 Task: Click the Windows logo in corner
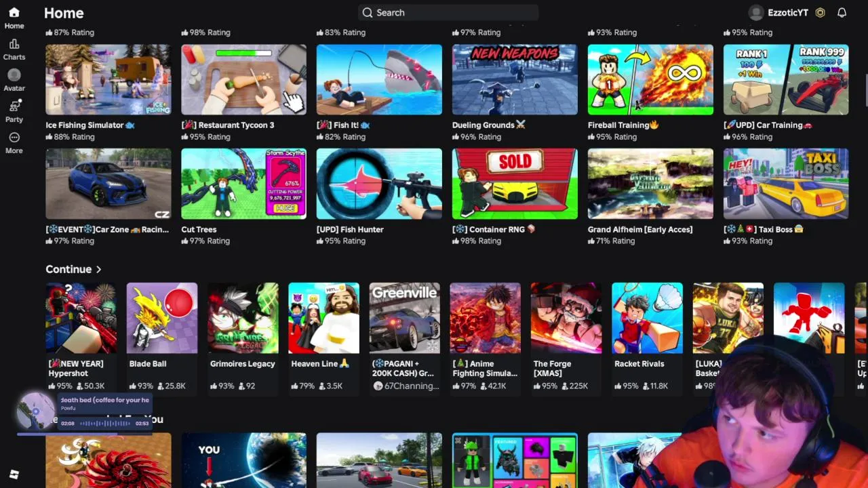click(x=14, y=474)
